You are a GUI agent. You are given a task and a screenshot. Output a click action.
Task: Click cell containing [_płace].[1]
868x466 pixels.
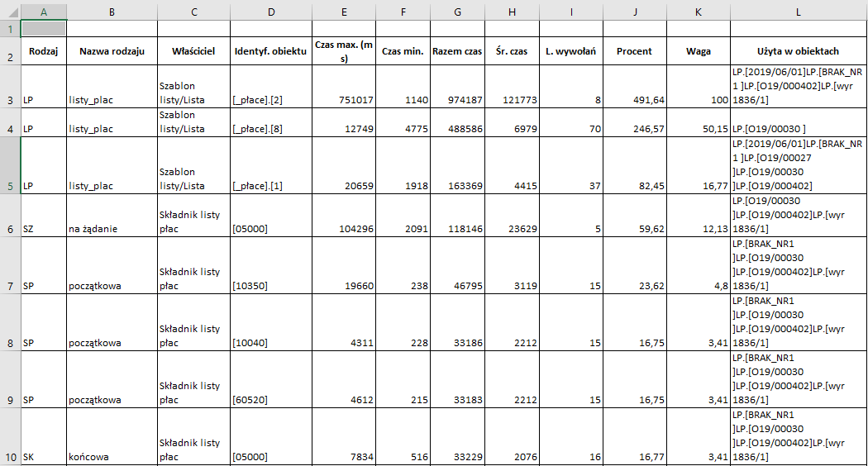coord(271,165)
